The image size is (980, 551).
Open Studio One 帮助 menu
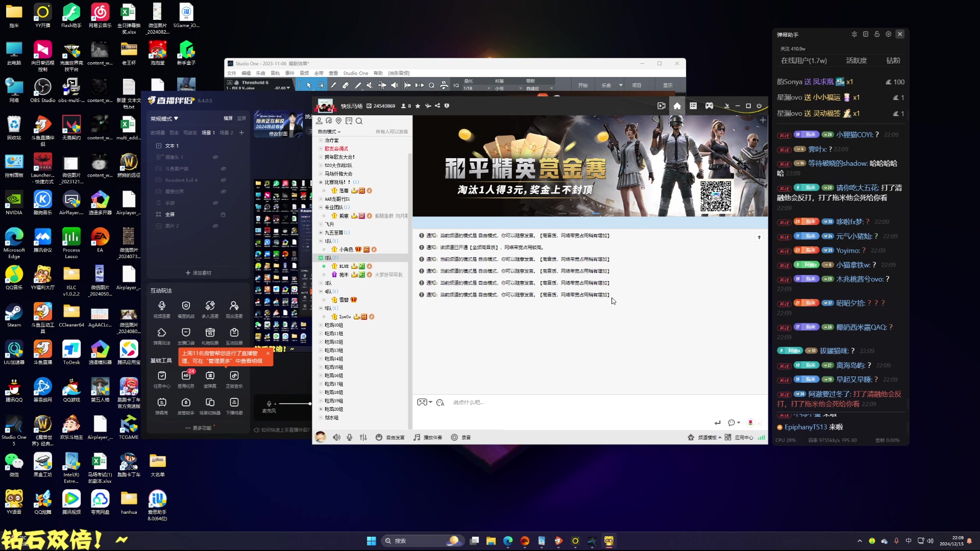point(378,73)
